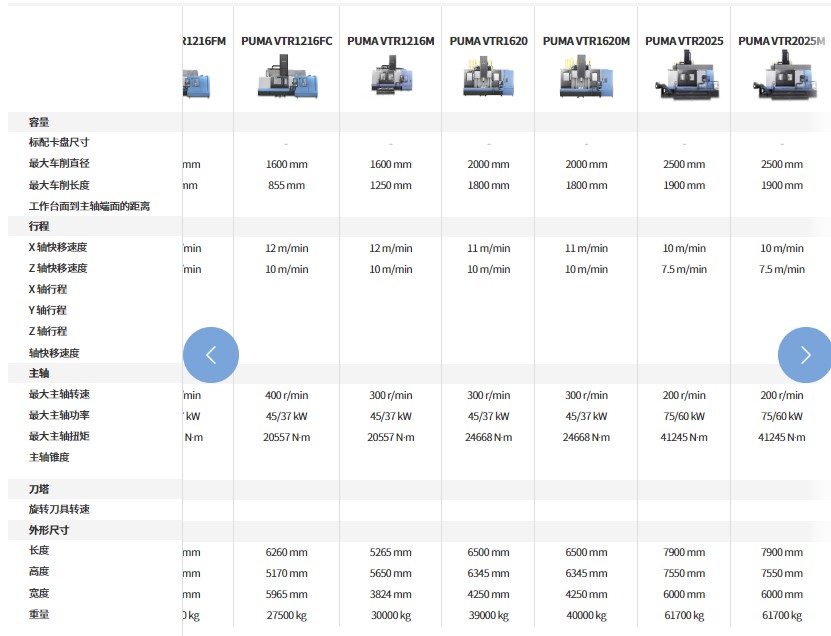Open the PUMA VTR1216M machine image
This screenshot has height=636, width=831.
pos(391,77)
